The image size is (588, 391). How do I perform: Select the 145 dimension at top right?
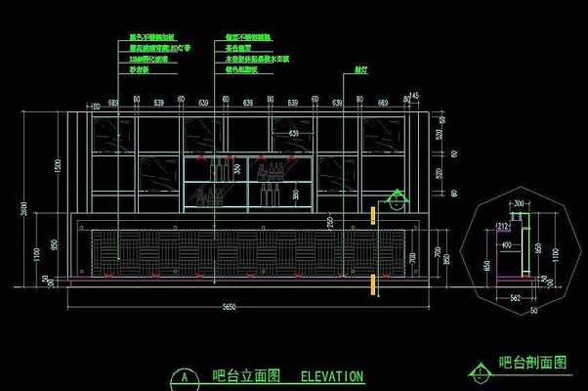pyautogui.click(x=413, y=95)
